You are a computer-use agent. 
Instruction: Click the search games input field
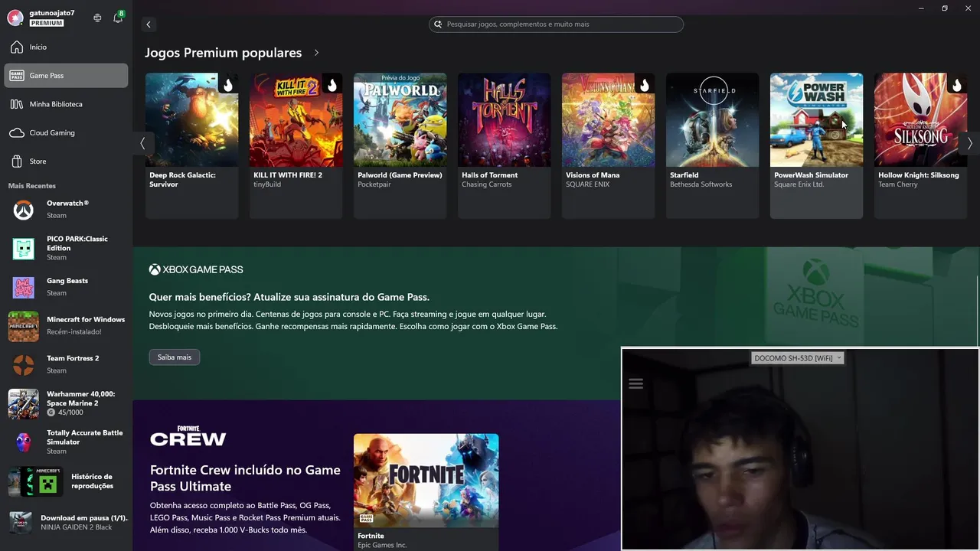pos(556,24)
